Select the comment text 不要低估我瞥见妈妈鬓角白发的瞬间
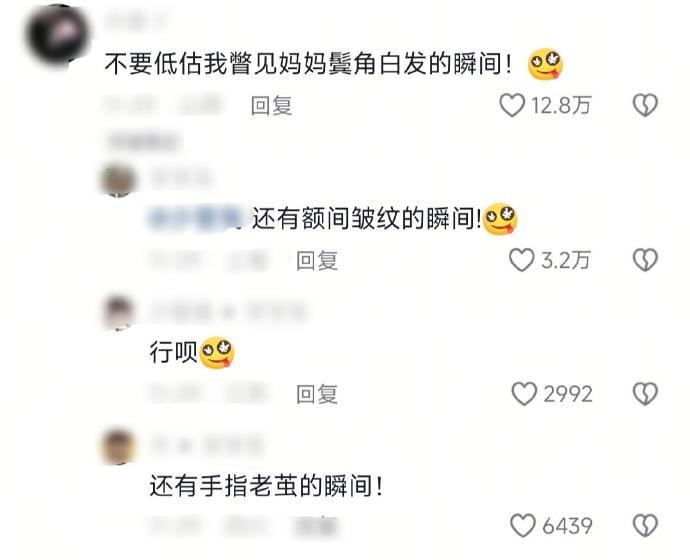Viewport: 690px width, 560px height. point(308,64)
